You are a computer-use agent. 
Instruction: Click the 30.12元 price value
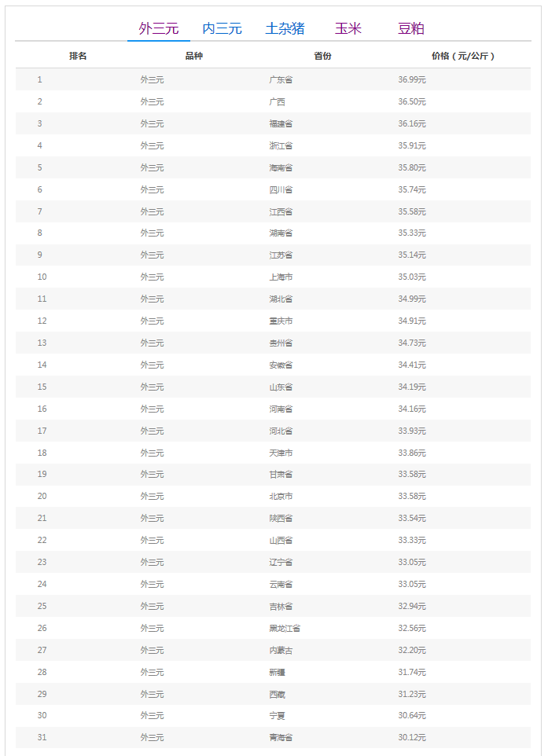tap(412, 738)
